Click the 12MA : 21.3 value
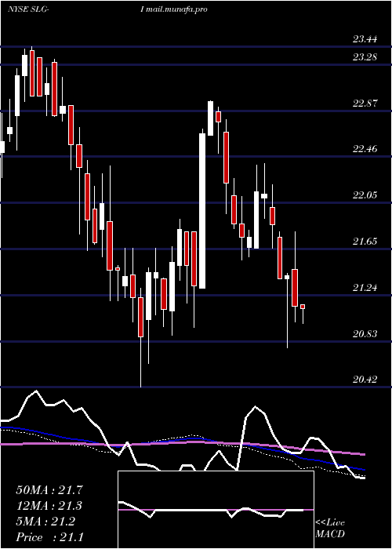Viewport: 392px width, 549px height. [x=50, y=506]
